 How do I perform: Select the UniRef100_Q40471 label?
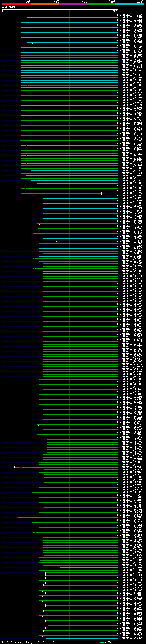coord(131,143)
